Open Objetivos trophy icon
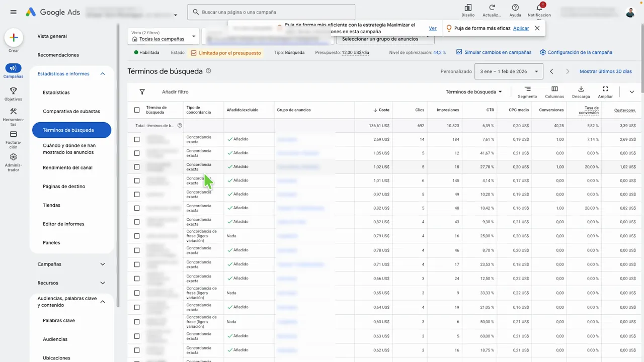The height and width of the screenshot is (362, 644). (x=14, y=94)
